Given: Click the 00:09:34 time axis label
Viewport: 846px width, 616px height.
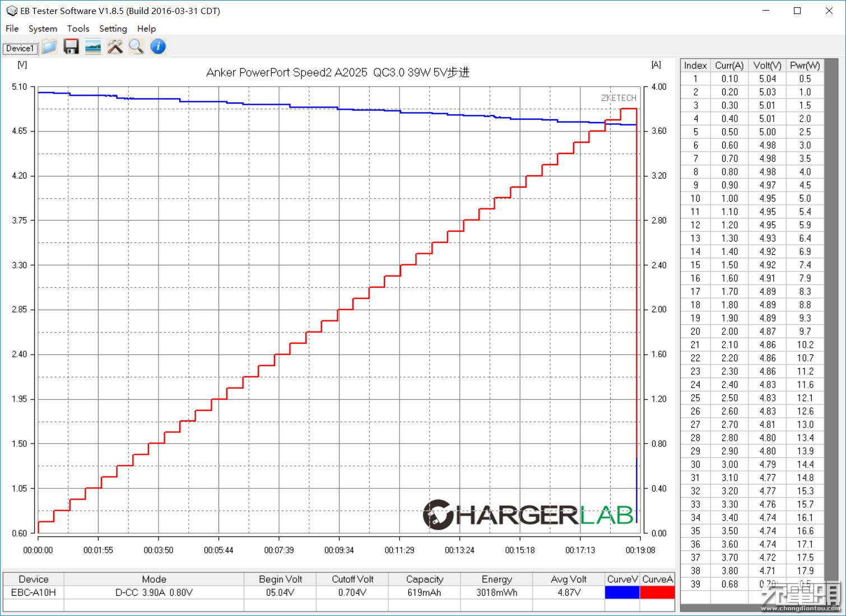Looking at the screenshot, I should (339, 550).
